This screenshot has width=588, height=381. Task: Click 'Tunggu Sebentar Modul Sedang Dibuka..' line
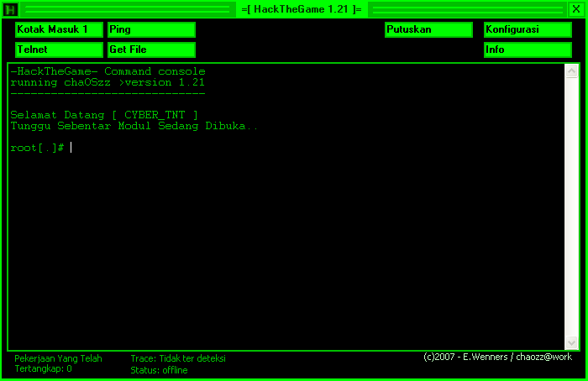coord(134,126)
